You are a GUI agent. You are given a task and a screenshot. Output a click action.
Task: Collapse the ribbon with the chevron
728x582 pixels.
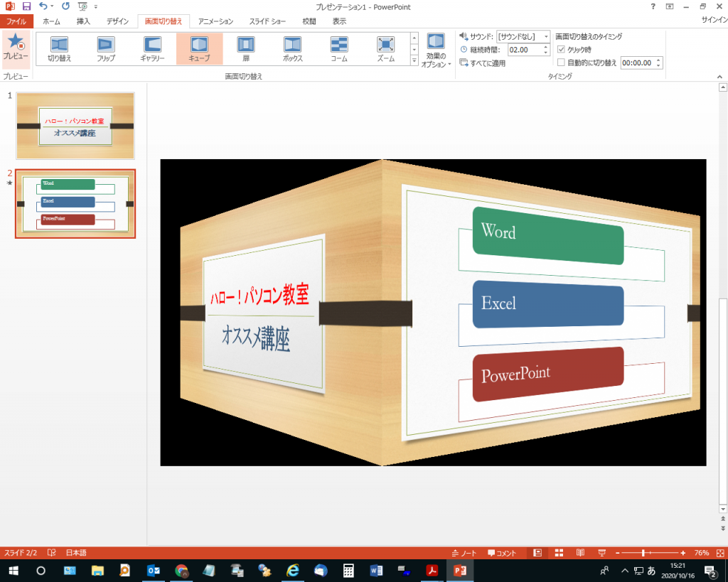[x=719, y=77]
